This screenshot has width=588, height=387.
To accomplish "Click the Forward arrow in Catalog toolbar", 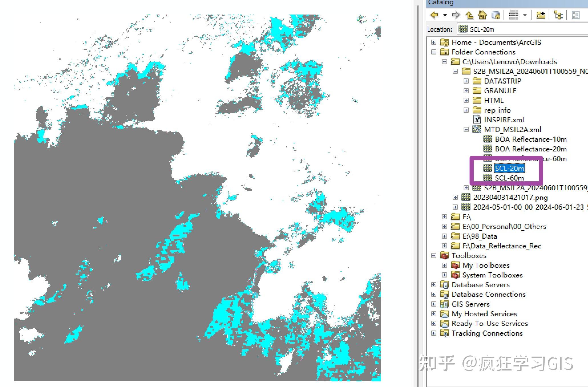I will [x=456, y=15].
